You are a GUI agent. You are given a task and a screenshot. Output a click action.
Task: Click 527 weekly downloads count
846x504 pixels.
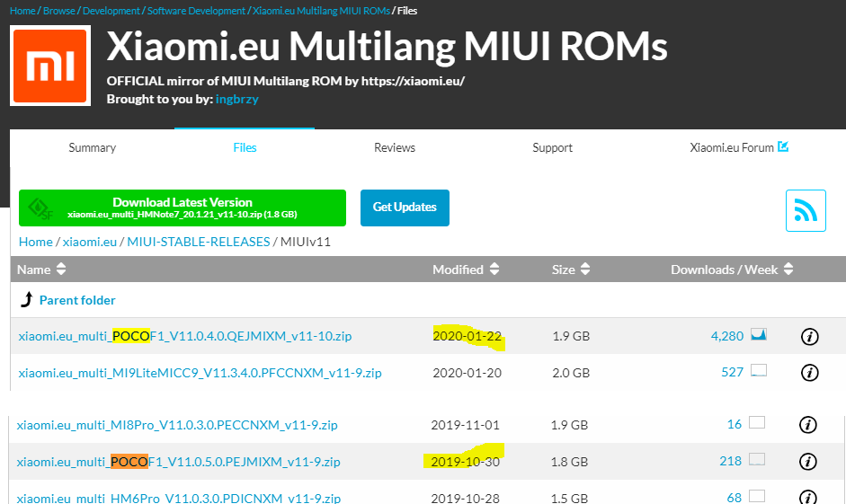(732, 372)
